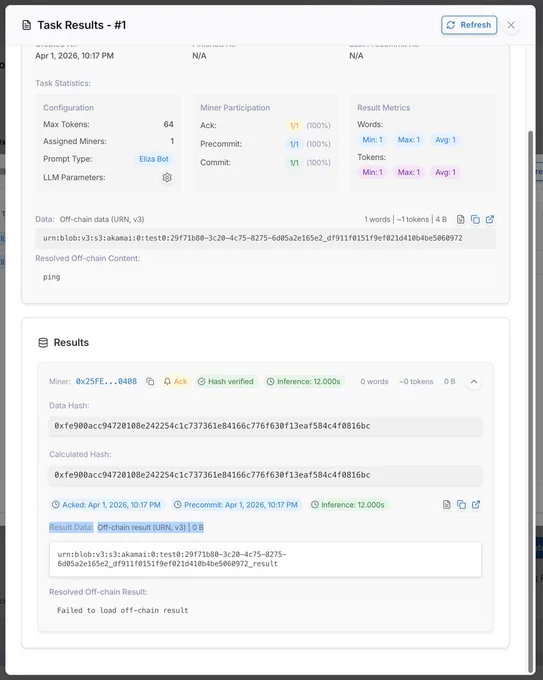
Task: Click the Ack 1/1 participation badge
Action: pyautogui.click(x=294, y=126)
